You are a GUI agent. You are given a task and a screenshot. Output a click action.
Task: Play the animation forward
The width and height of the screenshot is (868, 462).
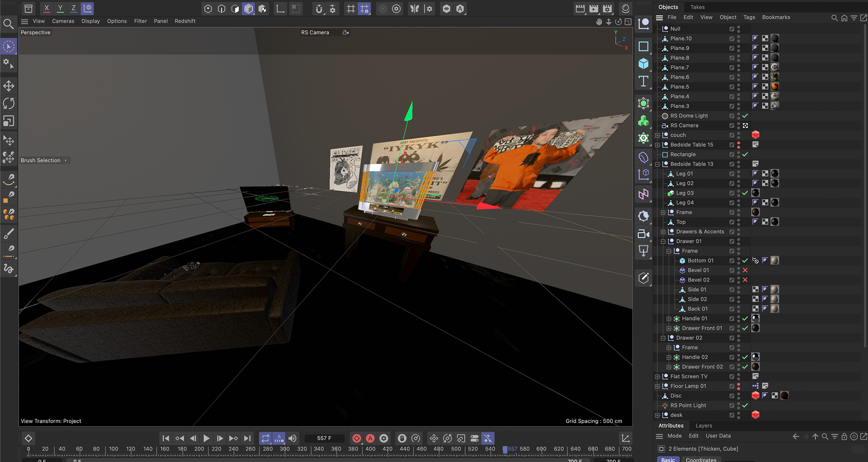[x=206, y=438]
